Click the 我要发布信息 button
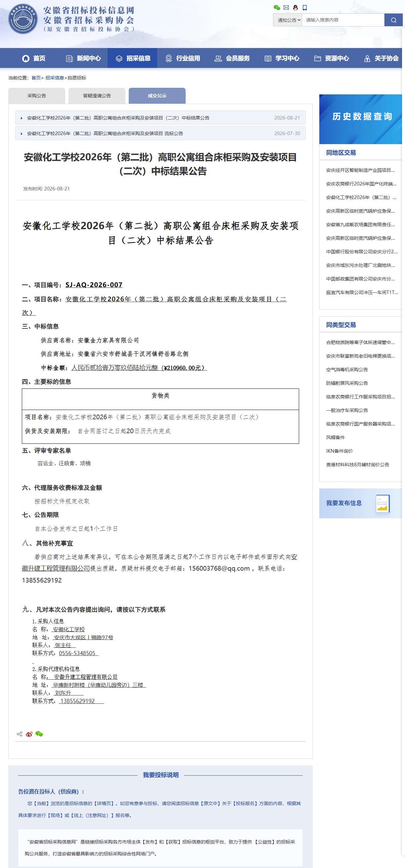The image size is (405, 868). coord(361,503)
